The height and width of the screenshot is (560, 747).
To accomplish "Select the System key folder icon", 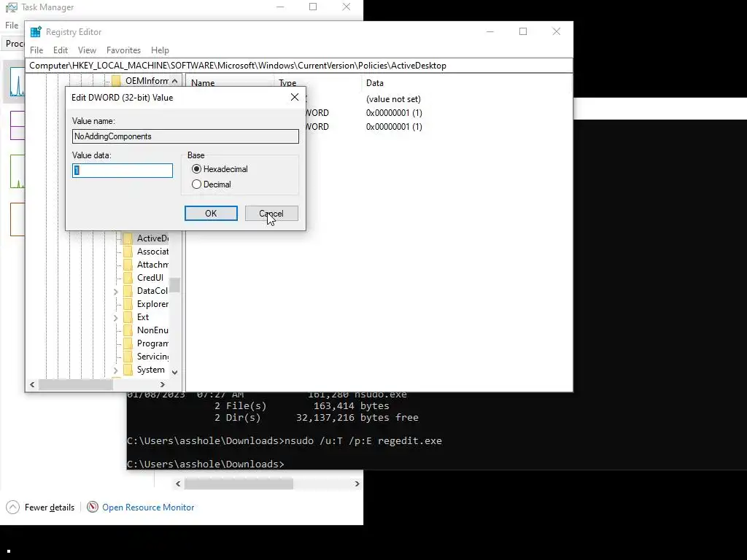I will coord(128,370).
